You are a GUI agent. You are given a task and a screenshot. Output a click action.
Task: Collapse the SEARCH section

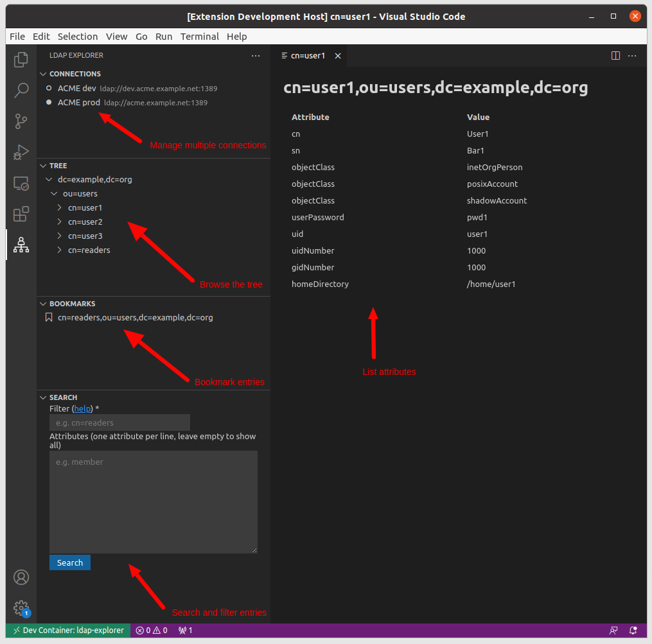point(43,398)
